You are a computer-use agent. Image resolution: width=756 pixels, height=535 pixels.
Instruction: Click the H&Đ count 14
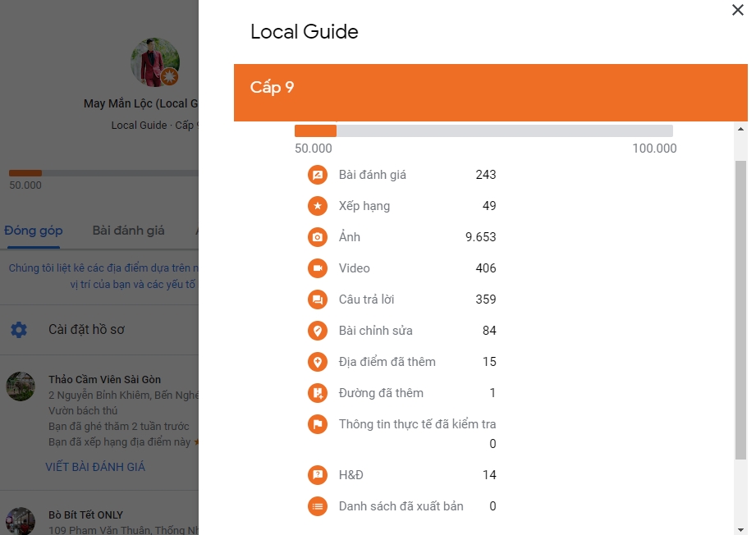[x=489, y=475]
